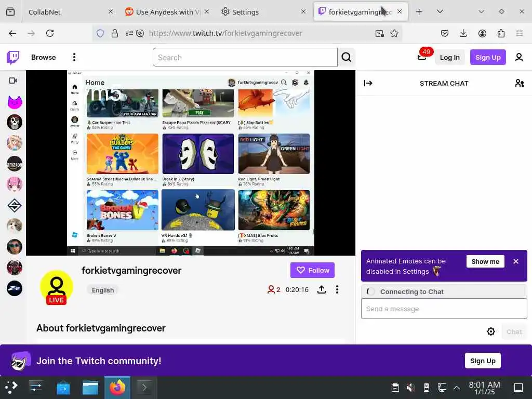Click the English language tag
532x399 pixels.
click(103, 290)
